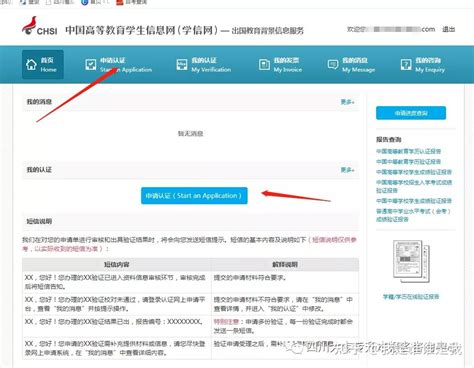474x368 pixels.
Task: Click the CHSI bird logo
Action: (x=39, y=26)
